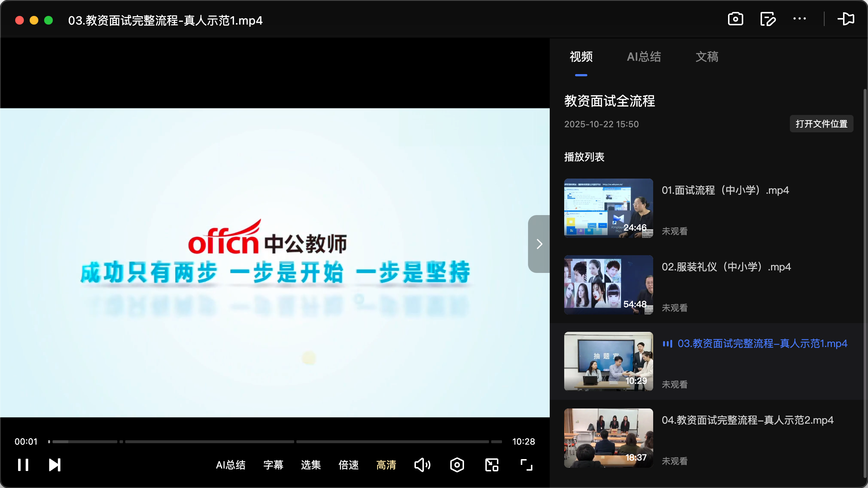Open the notes/annotation editor icon
The image size is (868, 488).
767,19
